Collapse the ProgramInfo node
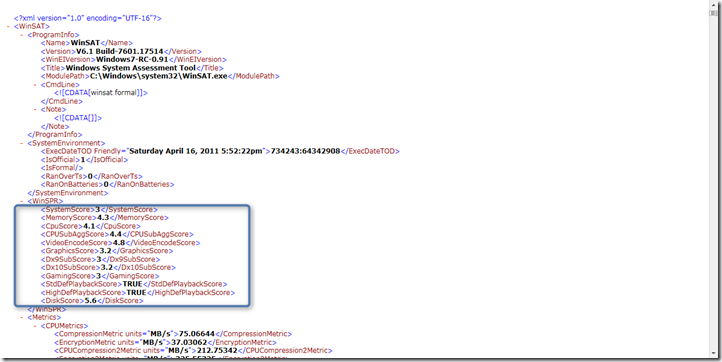 tap(22, 35)
